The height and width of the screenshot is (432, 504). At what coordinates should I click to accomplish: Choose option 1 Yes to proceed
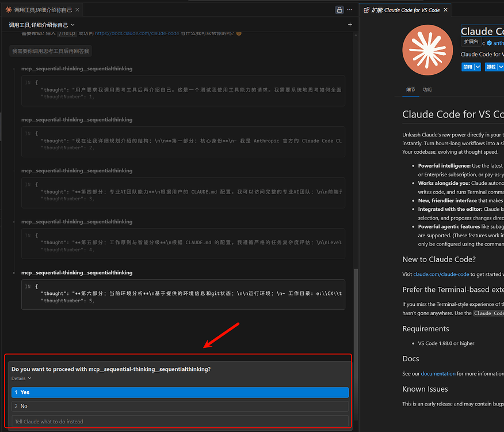tap(180, 392)
